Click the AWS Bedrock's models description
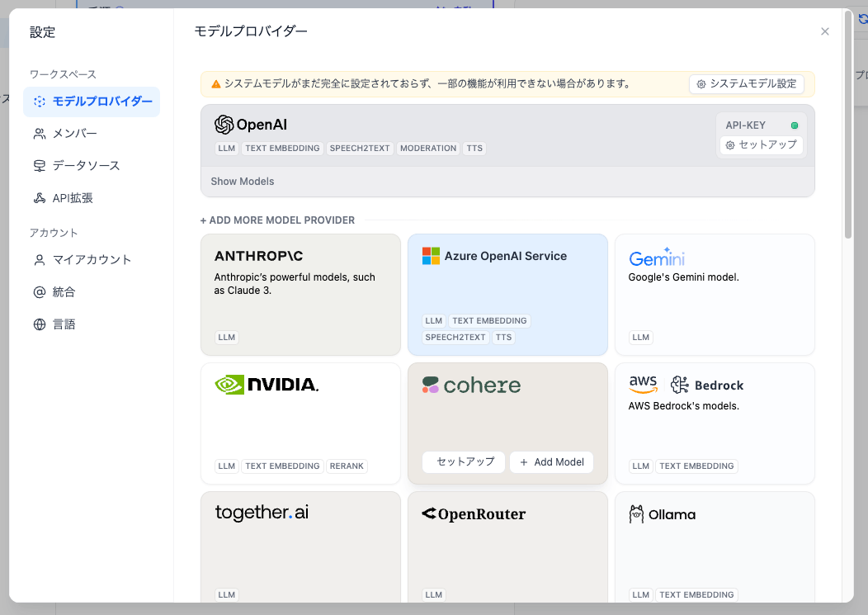This screenshot has width=868, height=615. point(684,406)
